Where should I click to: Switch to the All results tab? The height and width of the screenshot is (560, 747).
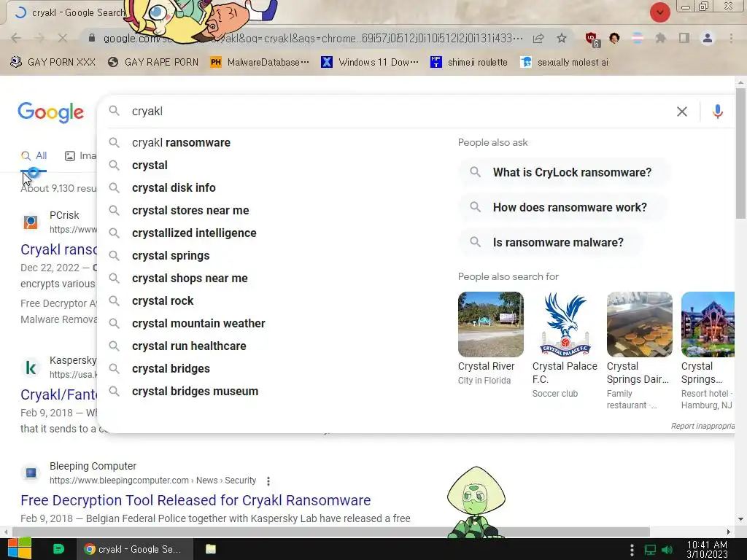[34, 156]
